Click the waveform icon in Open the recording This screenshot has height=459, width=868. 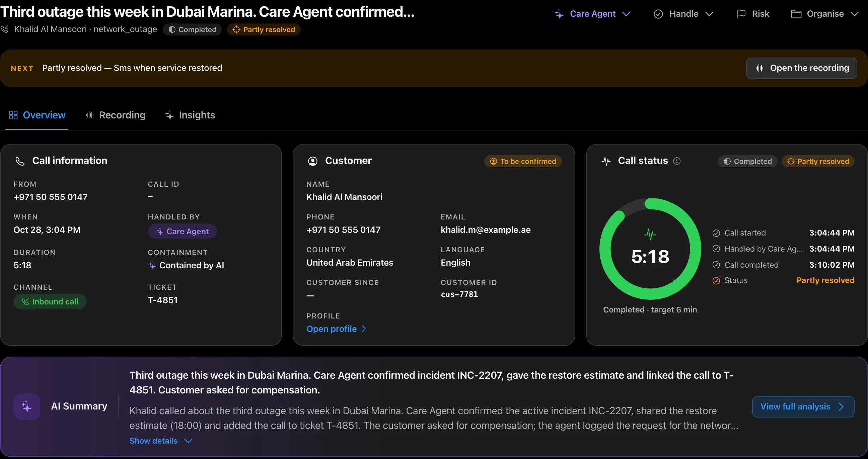[x=759, y=68]
